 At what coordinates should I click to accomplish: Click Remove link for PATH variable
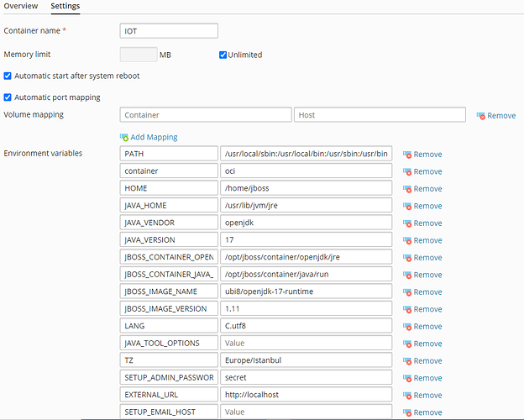[427, 155]
